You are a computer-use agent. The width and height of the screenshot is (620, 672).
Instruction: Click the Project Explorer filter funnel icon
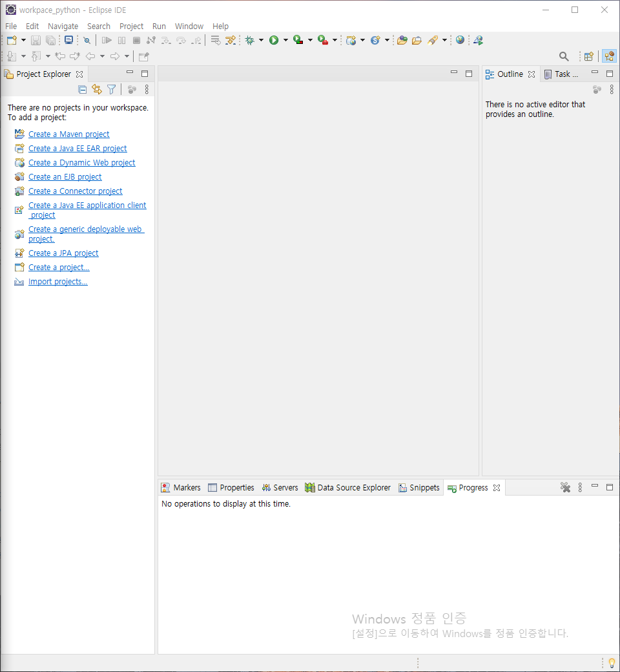point(111,89)
